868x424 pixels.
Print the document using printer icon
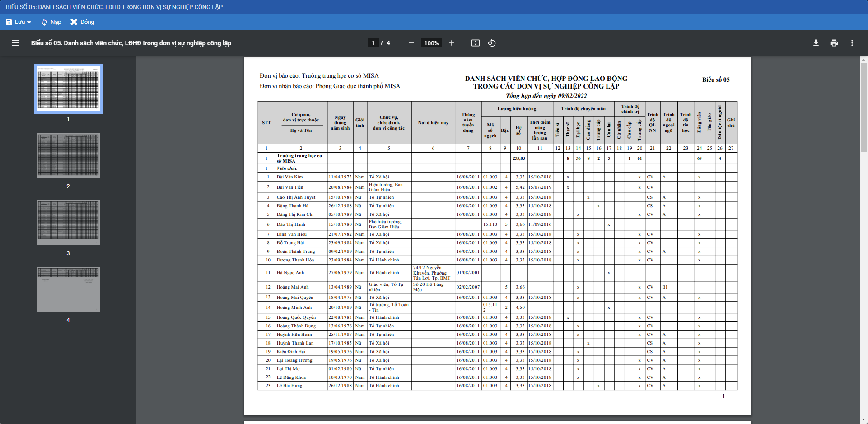point(834,43)
